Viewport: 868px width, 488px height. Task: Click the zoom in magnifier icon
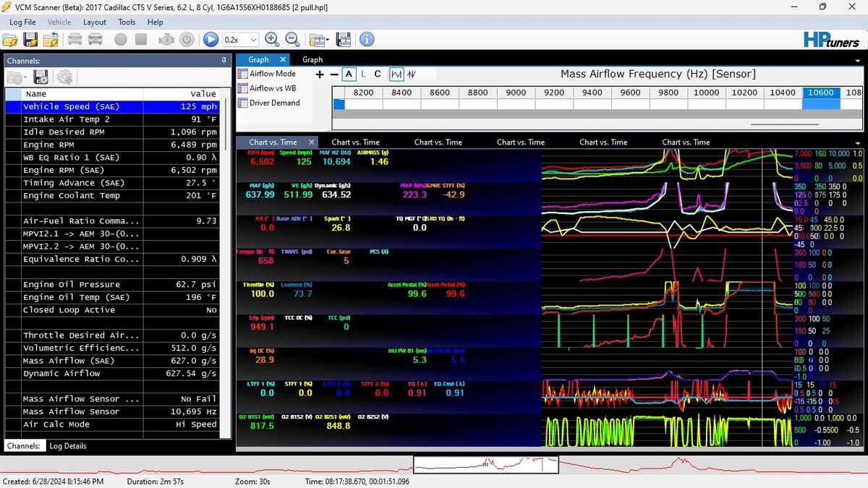point(273,40)
